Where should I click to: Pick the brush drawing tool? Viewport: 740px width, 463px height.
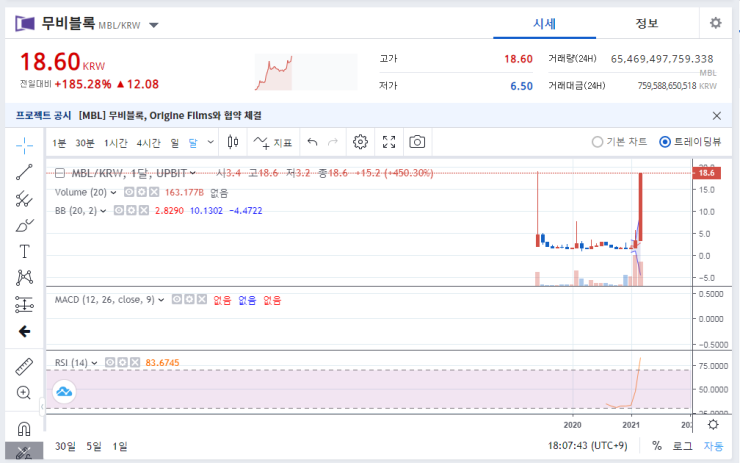click(24, 225)
